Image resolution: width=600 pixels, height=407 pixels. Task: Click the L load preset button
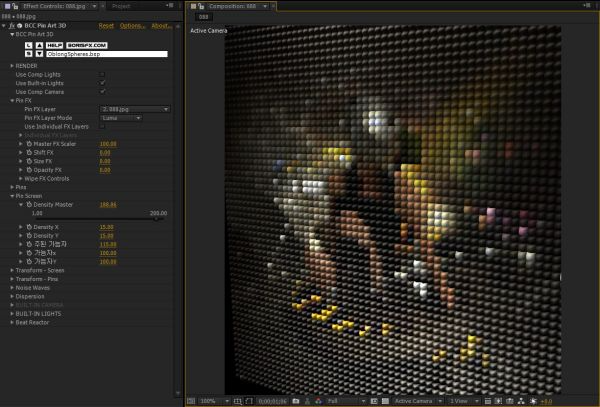point(29,45)
